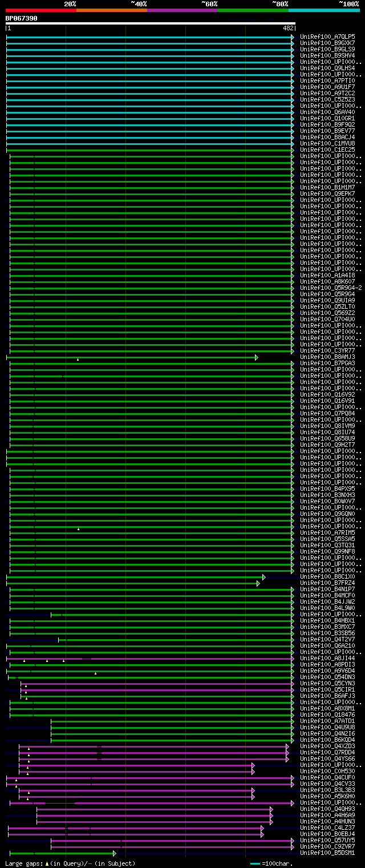Click arrowhead ending the C4LZ37 alignment
This screenshot has width=365, height=868.
tap(262, 828)
